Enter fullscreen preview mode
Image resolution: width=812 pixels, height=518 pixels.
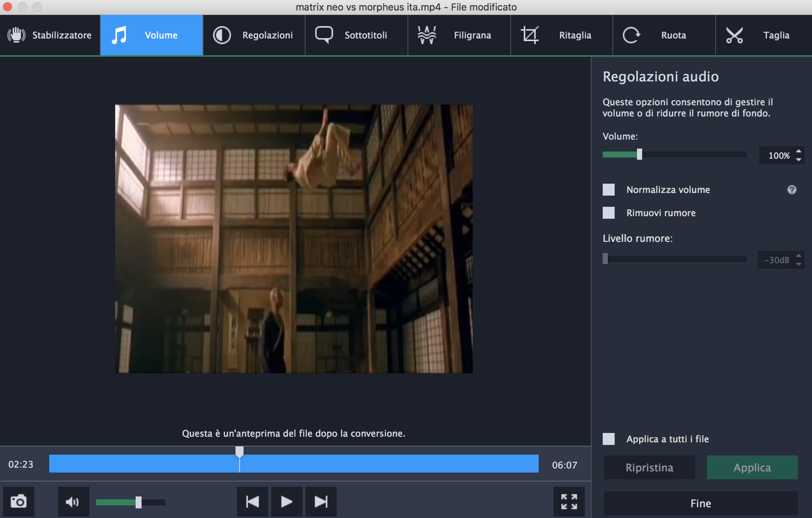coord(569,502)
